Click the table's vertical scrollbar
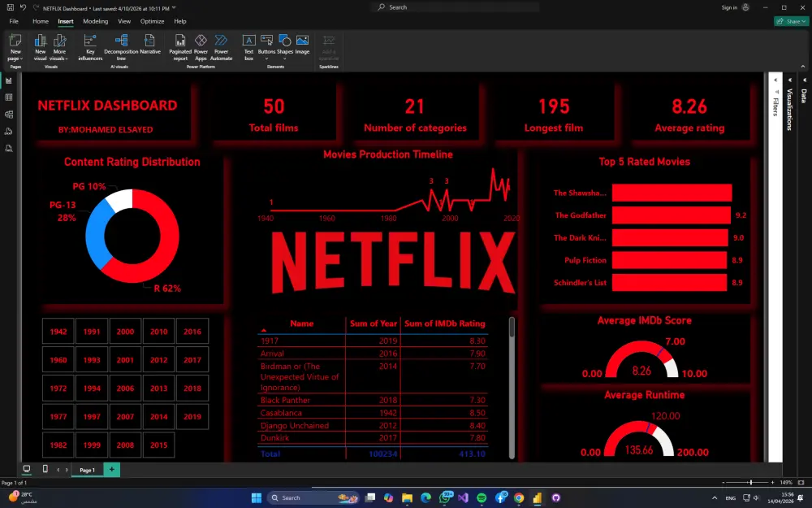The width and height of the screenshot is (812, 508). (x=512, y=388)
